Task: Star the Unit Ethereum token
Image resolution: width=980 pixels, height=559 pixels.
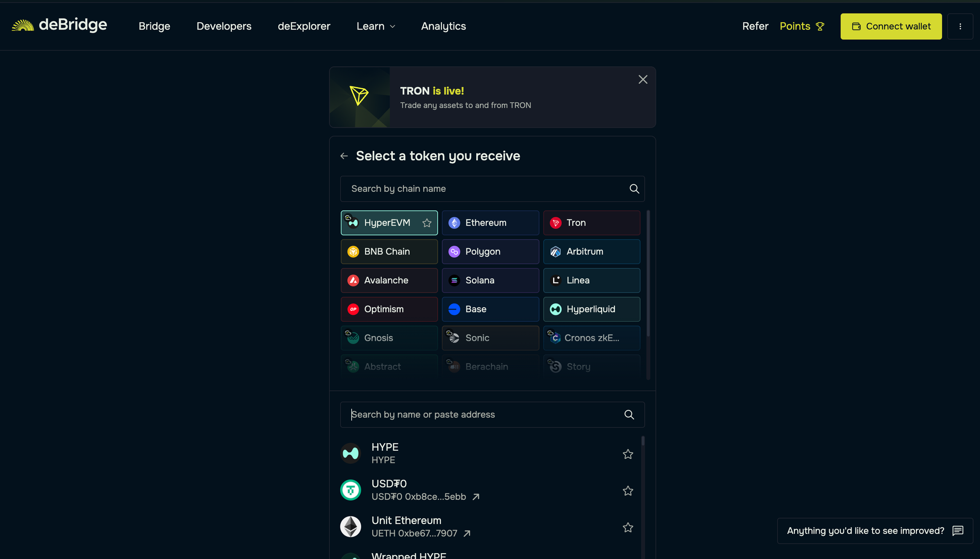Action: [x=628, y=528]
